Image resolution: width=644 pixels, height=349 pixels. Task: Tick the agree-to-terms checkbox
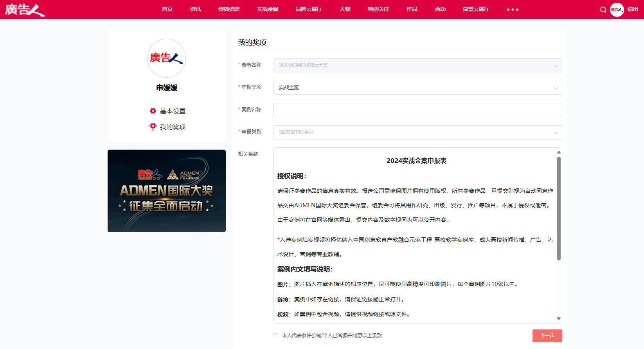[x=276, y=336]
